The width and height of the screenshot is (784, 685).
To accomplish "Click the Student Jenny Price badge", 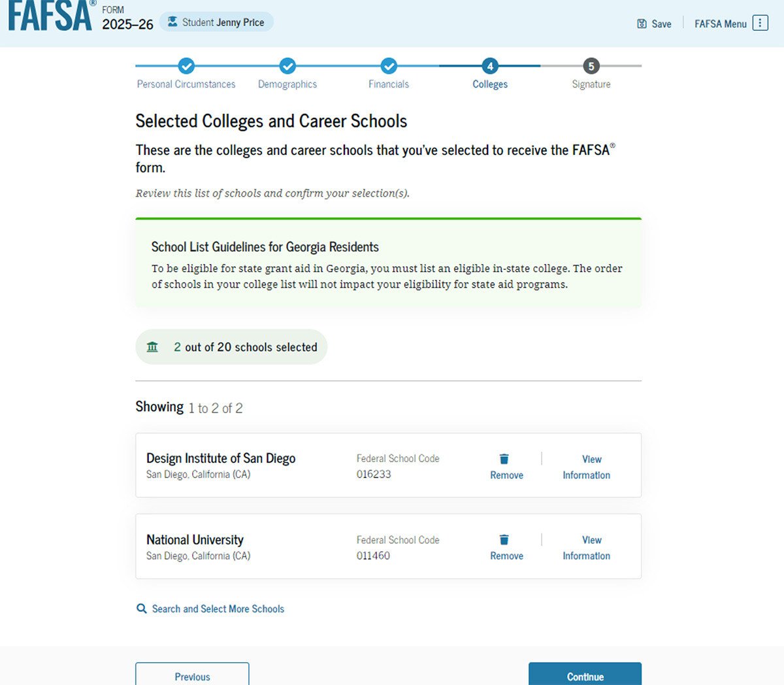I will point(216,22).
